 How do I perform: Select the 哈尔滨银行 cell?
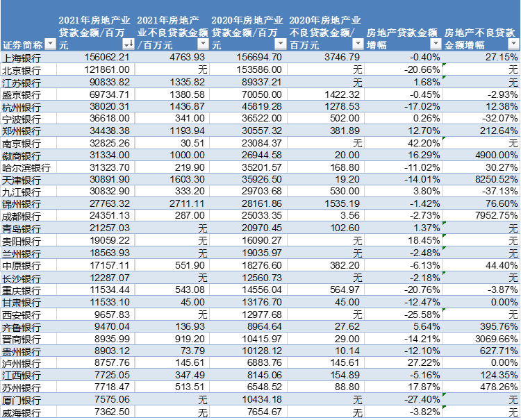[29, 167]
